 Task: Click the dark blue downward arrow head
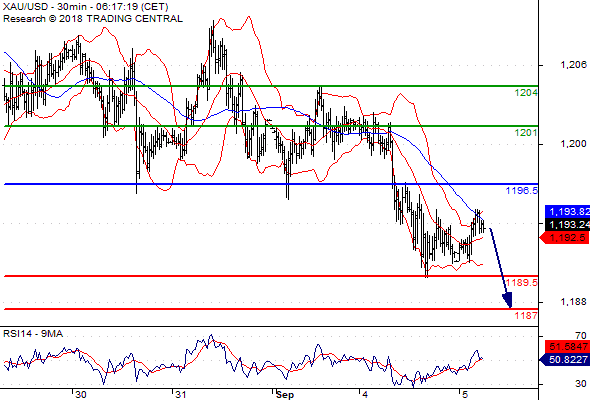tap(507, 300)
